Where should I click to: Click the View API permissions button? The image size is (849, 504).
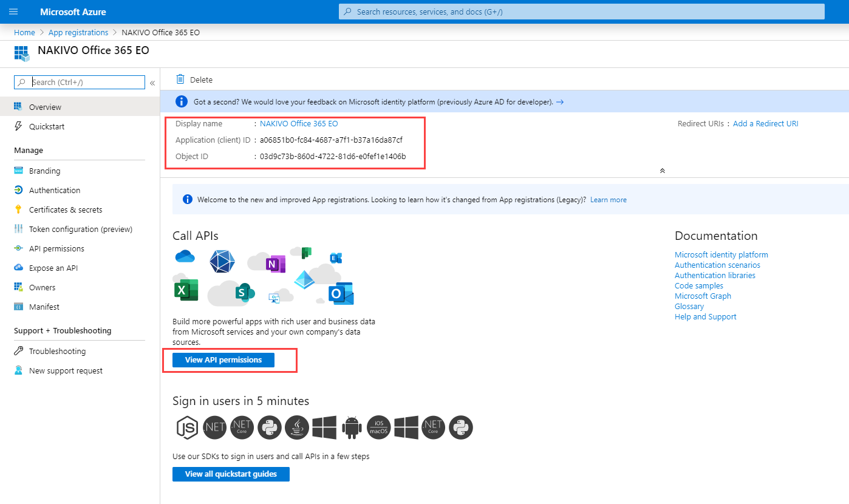pyautogui.click(x=223, y=360)
